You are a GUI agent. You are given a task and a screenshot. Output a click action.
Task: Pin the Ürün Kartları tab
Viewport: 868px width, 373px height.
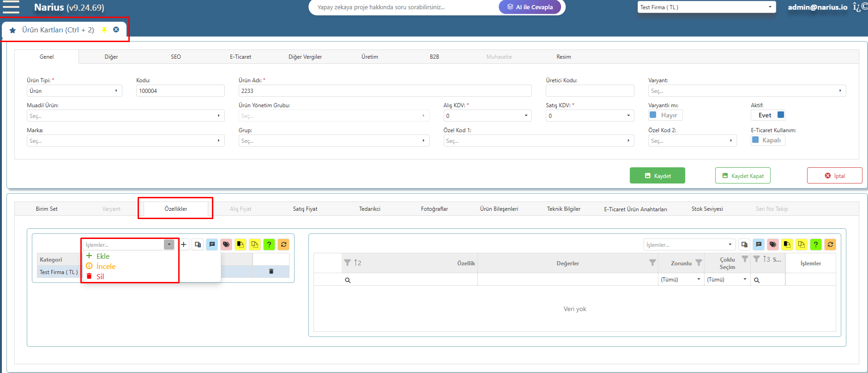pos(104,30)
